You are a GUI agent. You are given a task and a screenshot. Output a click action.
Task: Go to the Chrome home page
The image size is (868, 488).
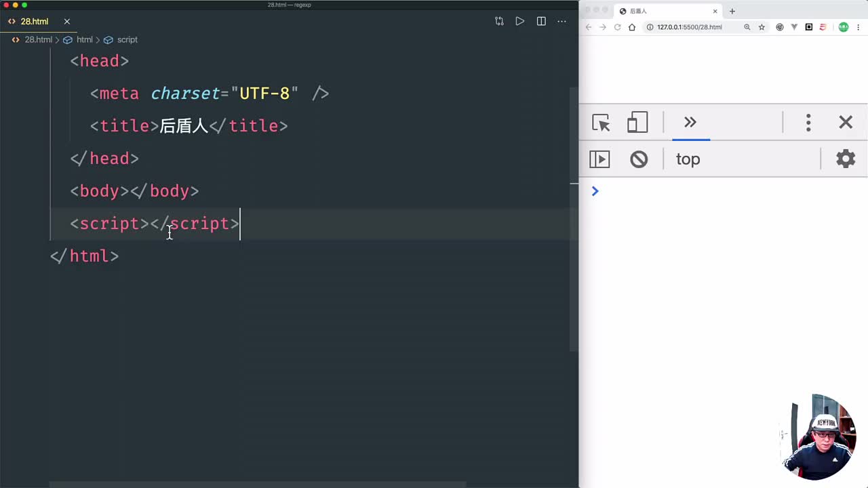[x=632, y=27]
